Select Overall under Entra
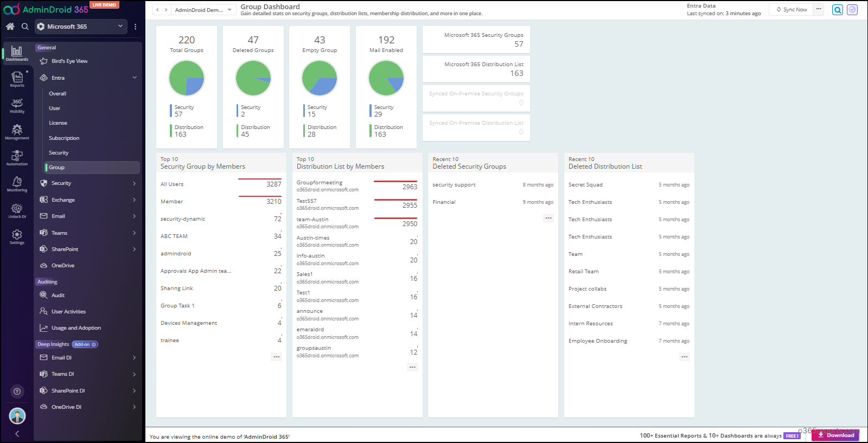Viewport: 868px width, 443px height. pos(58,94)
